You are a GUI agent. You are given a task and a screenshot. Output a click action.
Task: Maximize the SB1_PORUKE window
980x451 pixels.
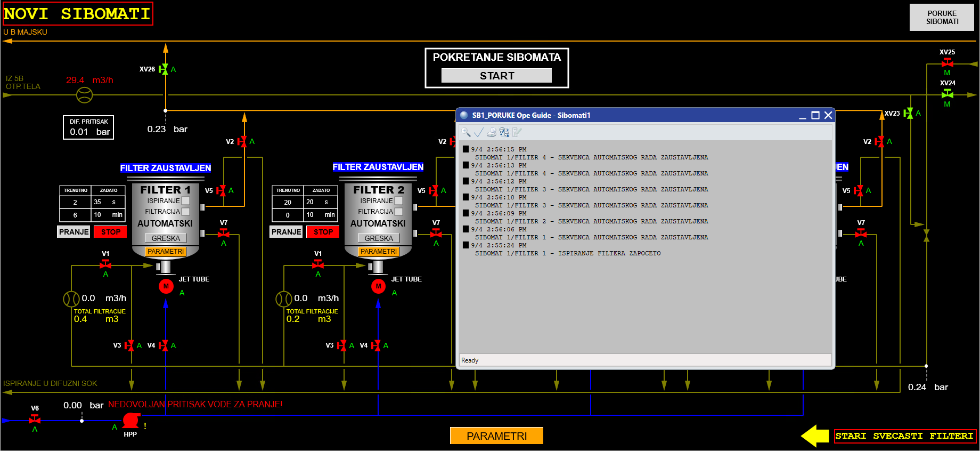click(815, 115)
